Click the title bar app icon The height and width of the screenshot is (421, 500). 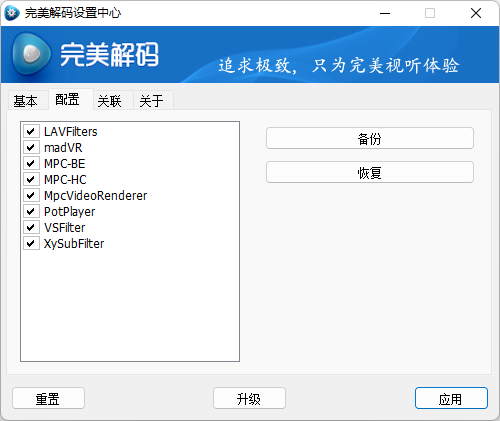(12, 13)
